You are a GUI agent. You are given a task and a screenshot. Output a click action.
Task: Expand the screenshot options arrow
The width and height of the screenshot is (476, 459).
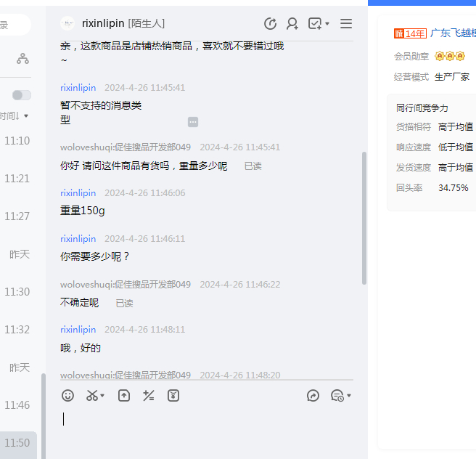[x=102, y=396]
